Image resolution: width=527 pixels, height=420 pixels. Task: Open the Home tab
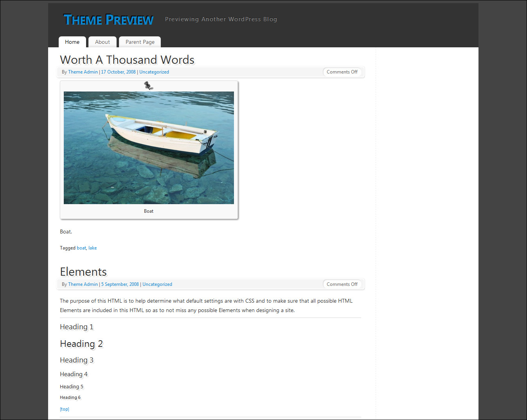coord(72,42)
